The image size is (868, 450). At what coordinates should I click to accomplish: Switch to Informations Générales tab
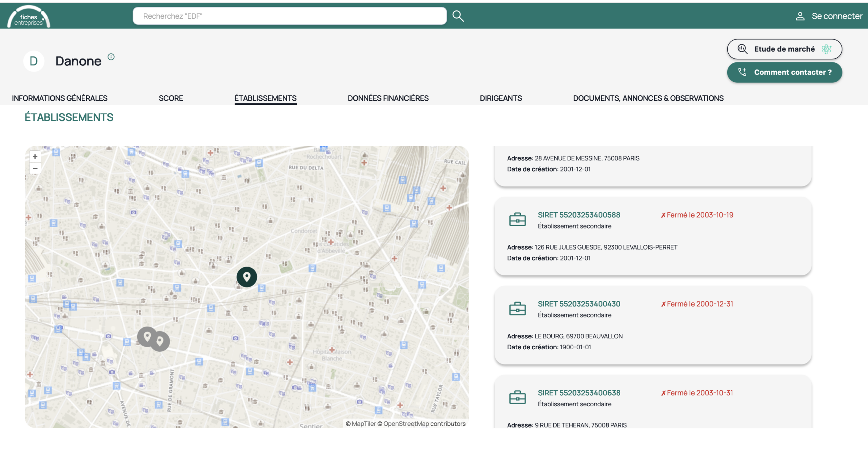pos(60,98)
